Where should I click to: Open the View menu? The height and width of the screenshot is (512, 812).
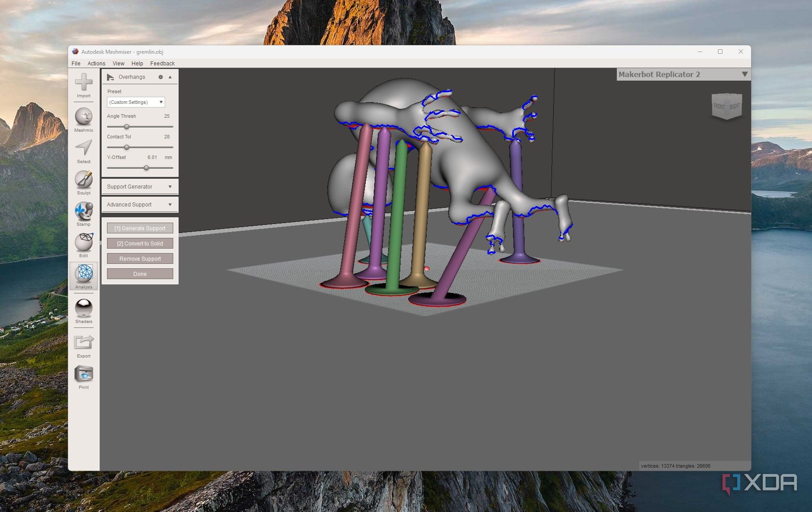(x=119, y=64)
